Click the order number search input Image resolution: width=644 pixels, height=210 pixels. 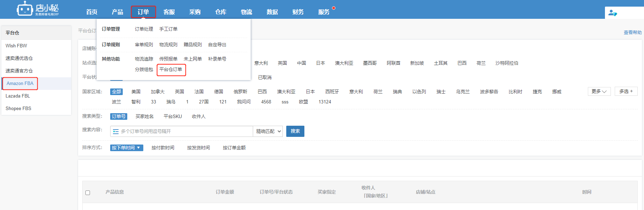181,131
